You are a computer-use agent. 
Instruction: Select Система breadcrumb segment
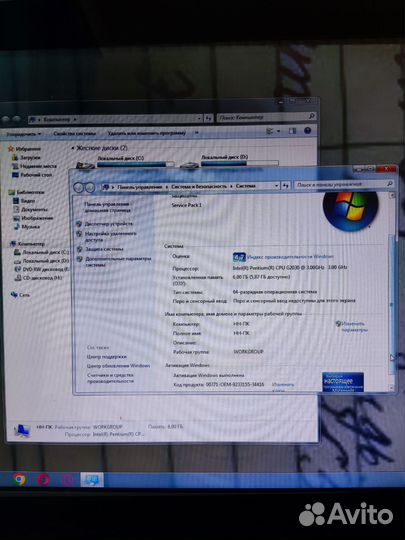(246, 186)
